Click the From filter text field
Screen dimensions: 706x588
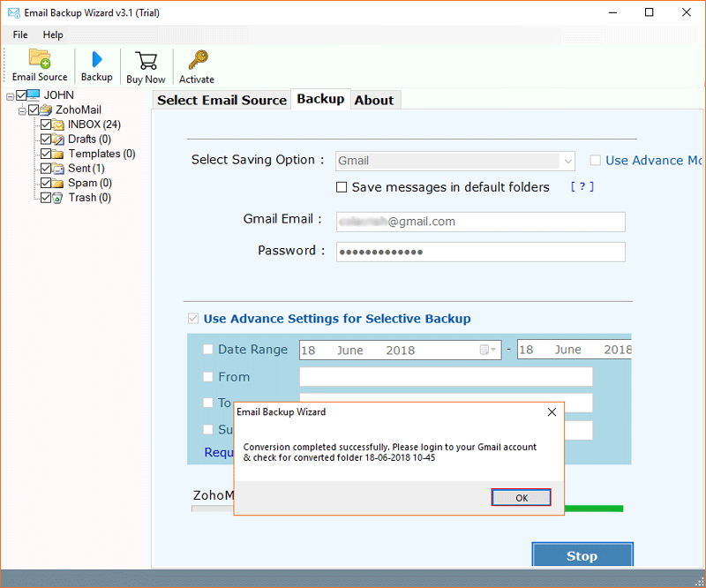446,377
